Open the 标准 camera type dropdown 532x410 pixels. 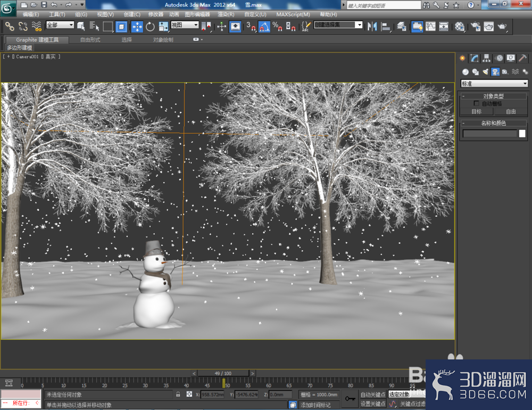point(494,84)
